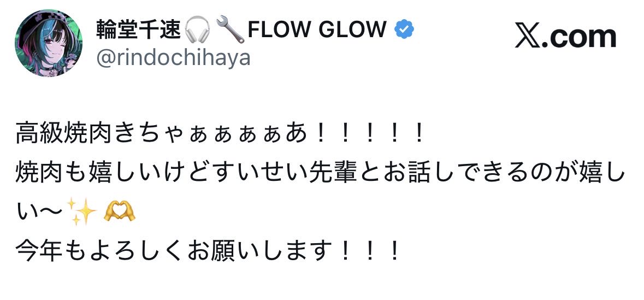The height and width of the screenshot is (300, 644).
Task: Open the @rindochihaya handle link
Action: [x=174, y=57]
